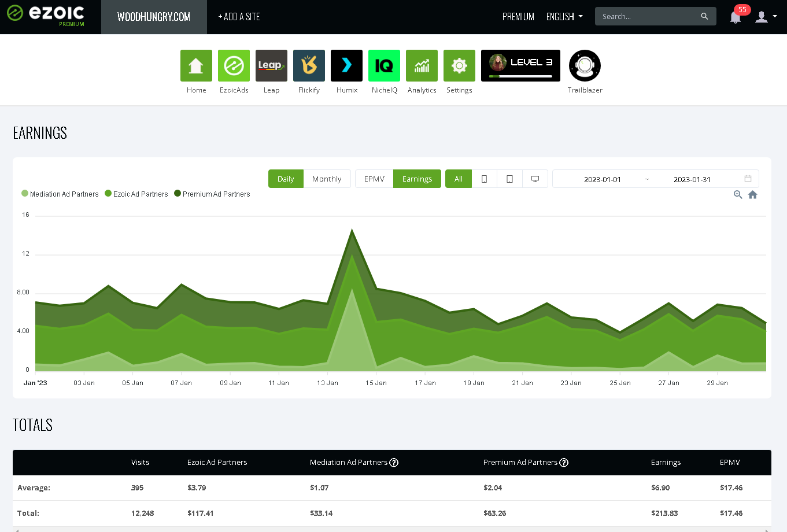Toggle Ezoic Ad Partners legend series

(136, 194)
